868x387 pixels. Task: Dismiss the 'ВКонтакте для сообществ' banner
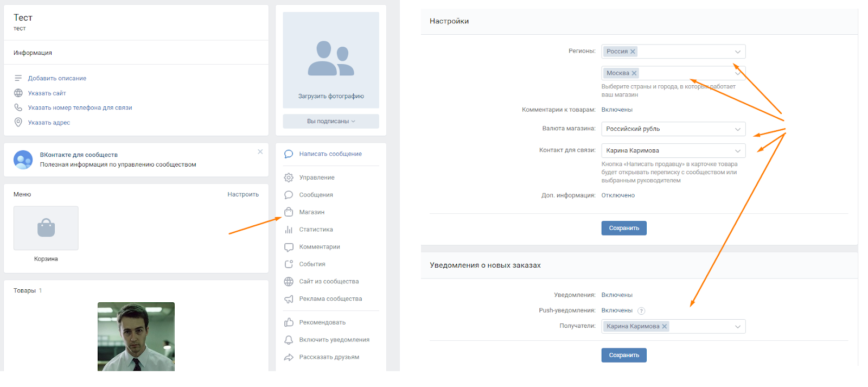coord(260,151)
